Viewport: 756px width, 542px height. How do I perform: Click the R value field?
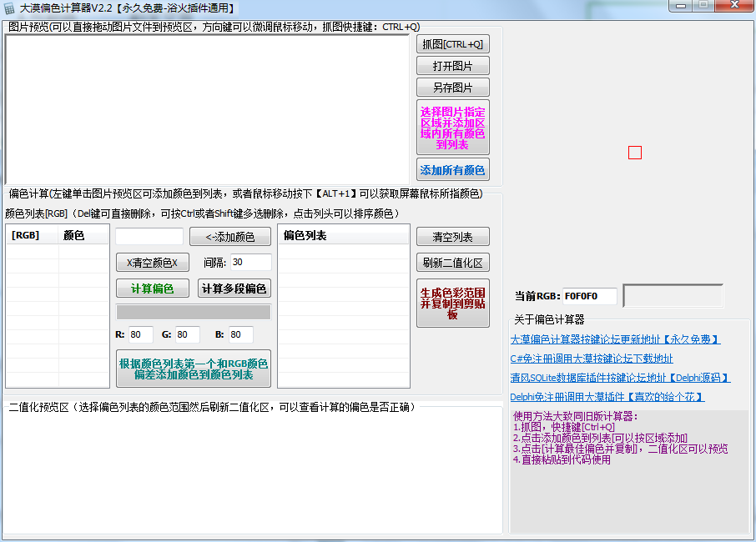click(141, 334)
